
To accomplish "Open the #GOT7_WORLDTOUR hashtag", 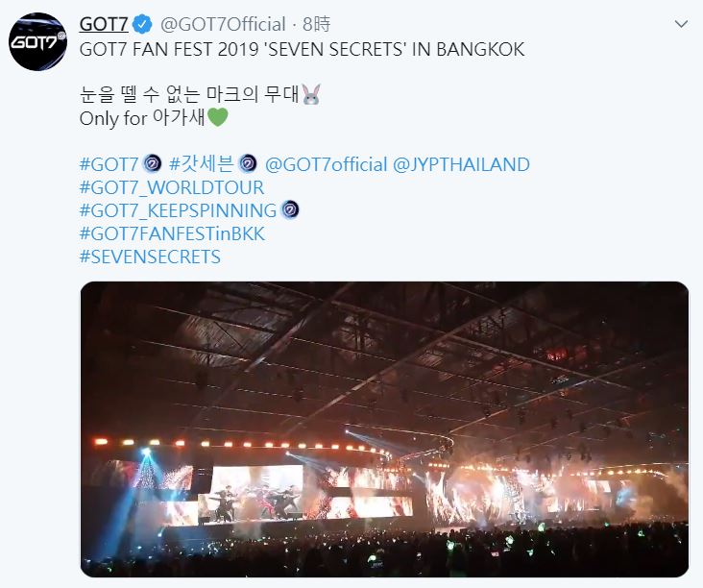I will (x=172, y=188).
